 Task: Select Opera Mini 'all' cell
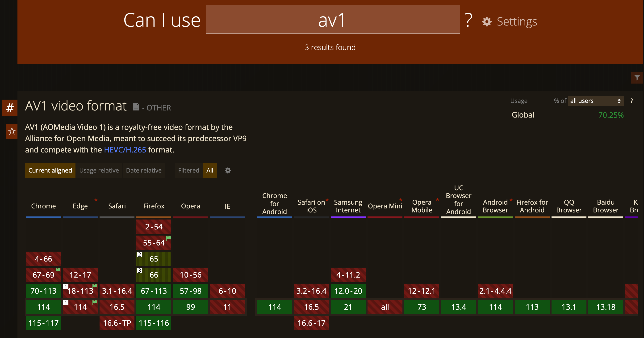pos(385,307)
